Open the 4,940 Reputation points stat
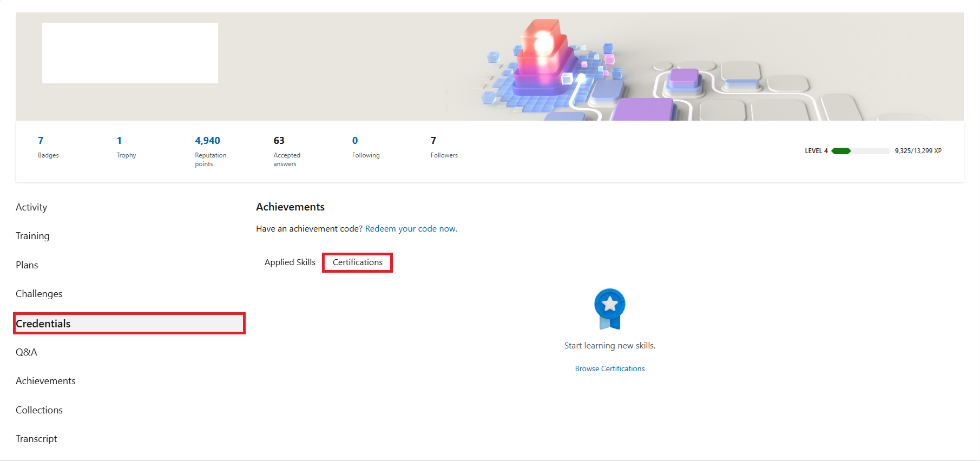Screen dimensions: 980x461 [211, 152]
